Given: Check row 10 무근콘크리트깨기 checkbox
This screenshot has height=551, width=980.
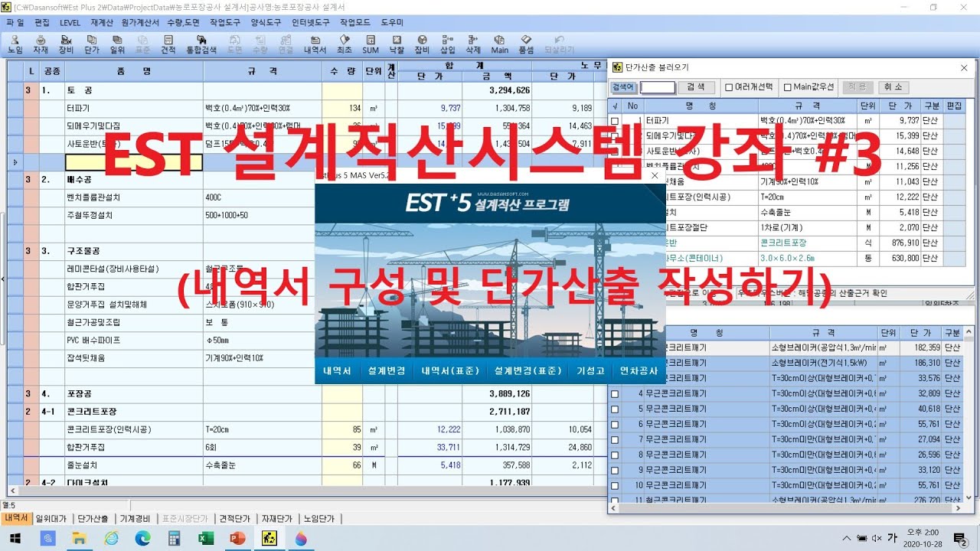Looking at the screenshot, I should [614, 485].
